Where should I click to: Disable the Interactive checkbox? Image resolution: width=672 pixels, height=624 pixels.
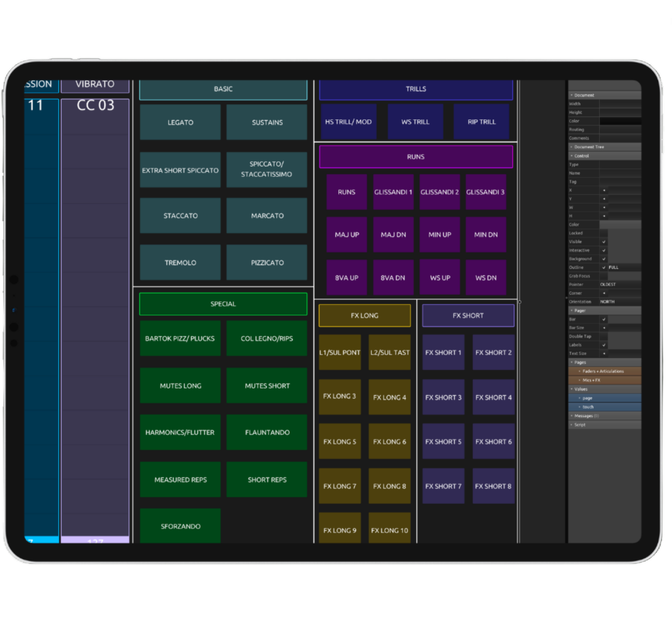(x=603, y=250)
